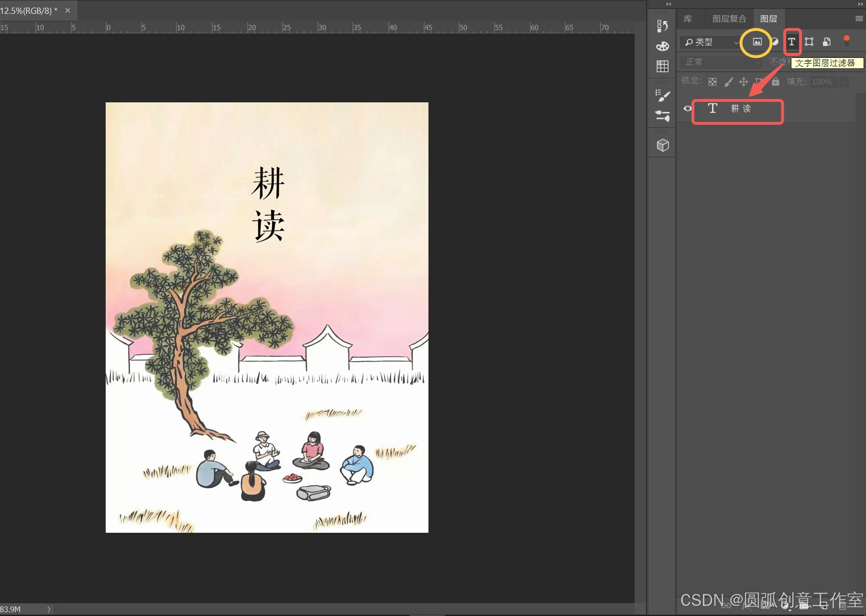866x616 pixels.
Task: Click the 耕 character on the canvas
Action: click(x=268, y=184)
